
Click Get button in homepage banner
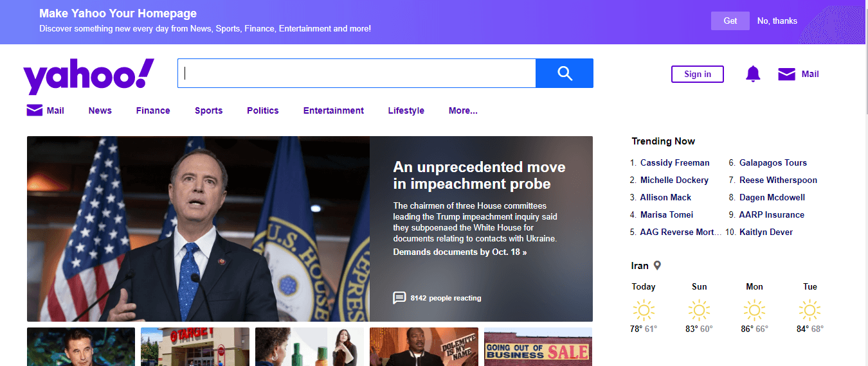pos(730,21)
